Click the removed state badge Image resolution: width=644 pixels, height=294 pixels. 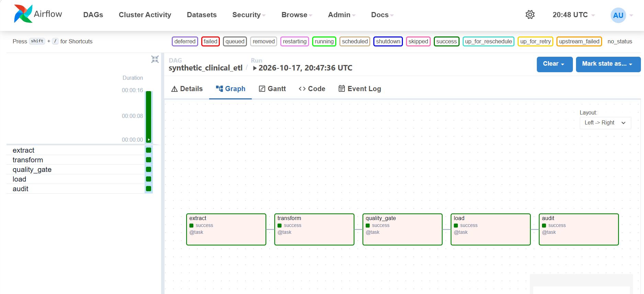(264, 41)
